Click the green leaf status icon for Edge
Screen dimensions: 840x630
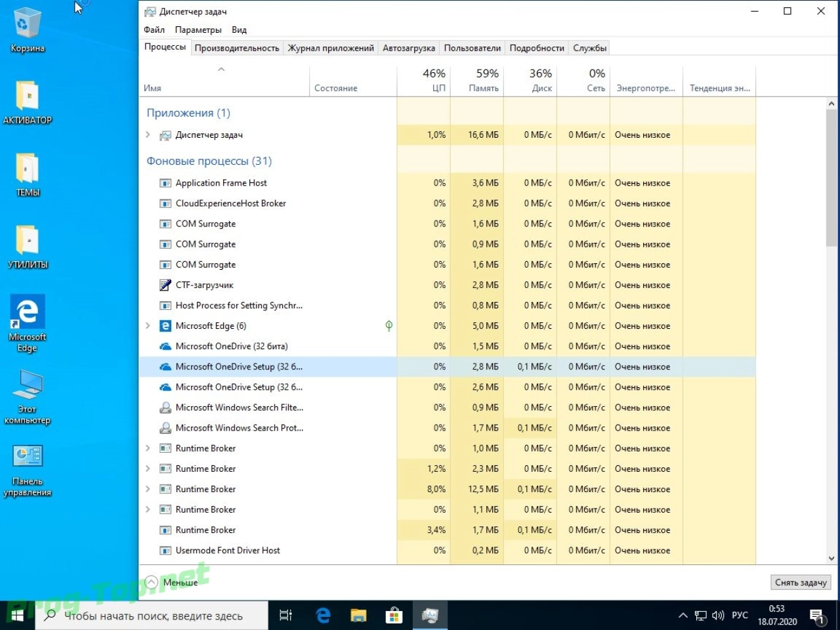388,325
